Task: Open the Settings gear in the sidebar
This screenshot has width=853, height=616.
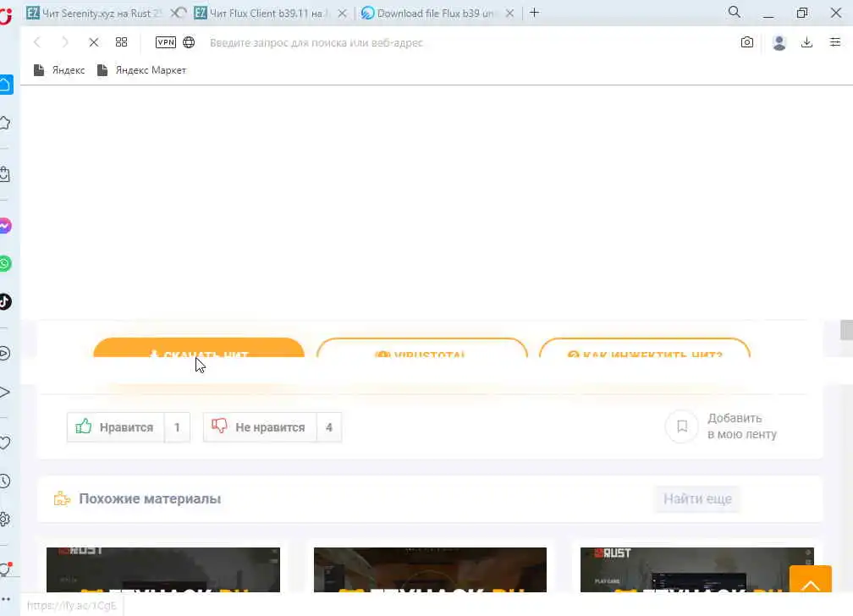Action: 5,519
